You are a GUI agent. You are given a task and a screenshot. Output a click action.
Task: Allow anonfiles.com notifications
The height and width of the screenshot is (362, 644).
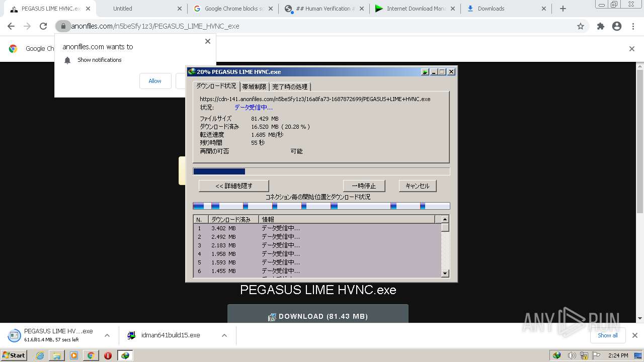(155, 81)
